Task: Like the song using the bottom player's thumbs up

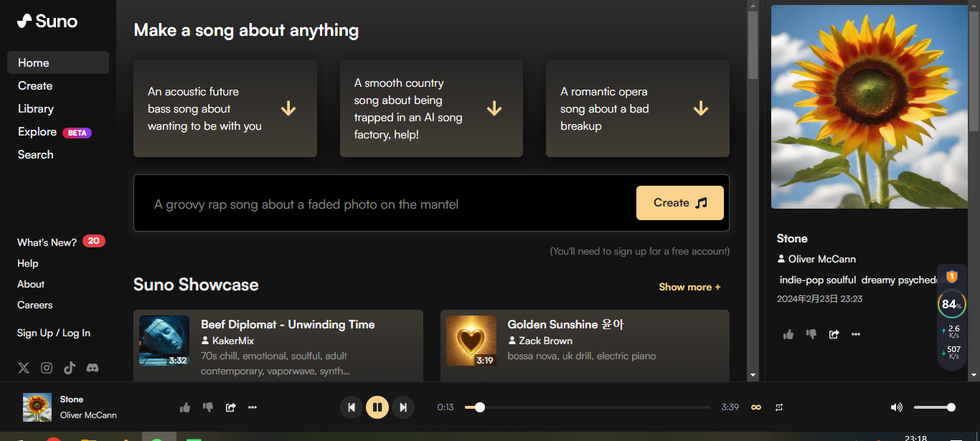Action: [185, 407]
